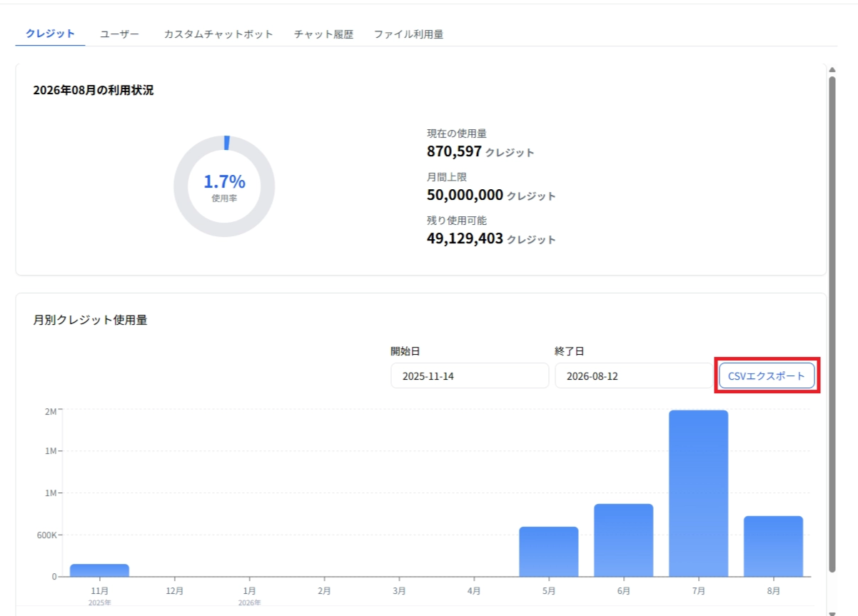The height and width of the screenshot is (616, 858).
Task: Click the 1.7% usage donut chart
Action: tap(224, 186)
